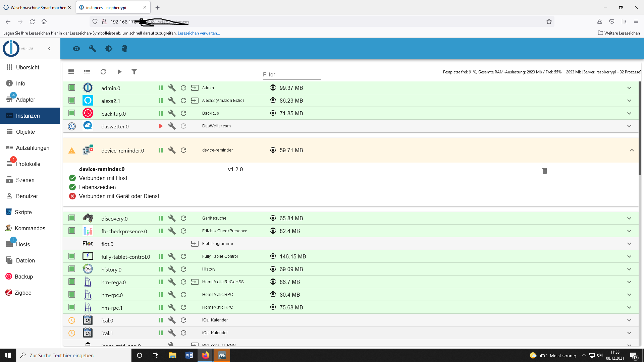Click the backitup.0 green status indicator
The height and width of the screenshot is (362, 644).
pyautogui.click(x=72, y=113)
